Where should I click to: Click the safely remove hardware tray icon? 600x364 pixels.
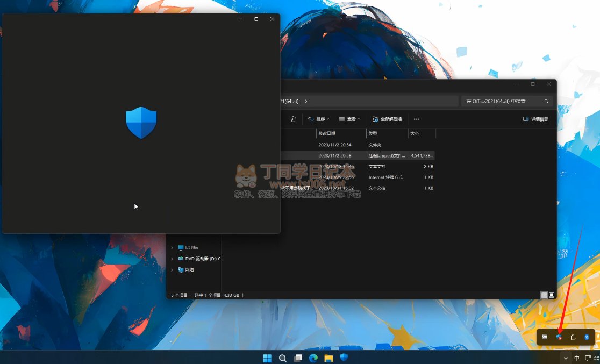(573, 337)
